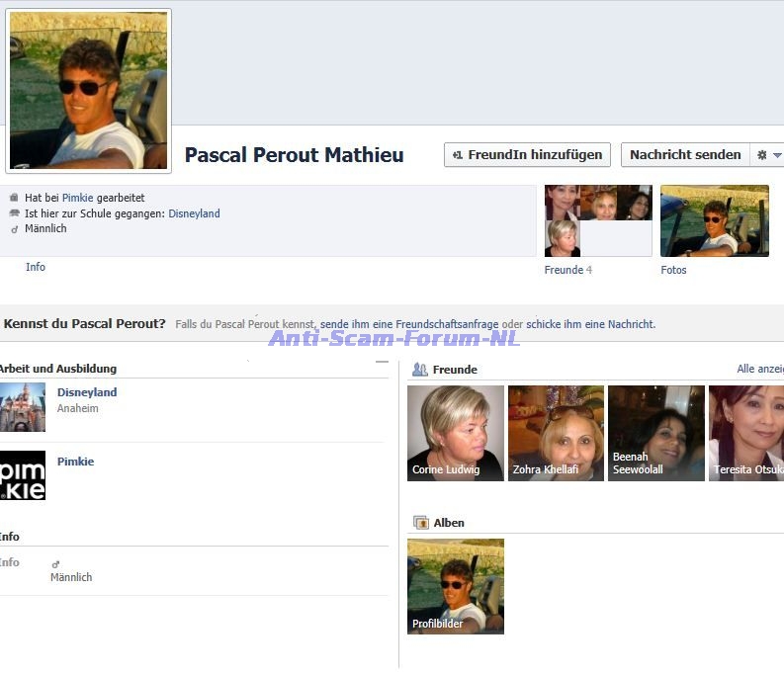
Task: Open the Profilbilder album thumbnail
Action: (x=456, y=586)
